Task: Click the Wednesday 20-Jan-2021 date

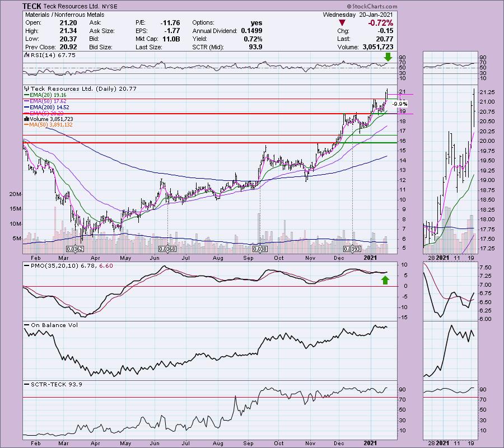Action: tap(357, 15)
